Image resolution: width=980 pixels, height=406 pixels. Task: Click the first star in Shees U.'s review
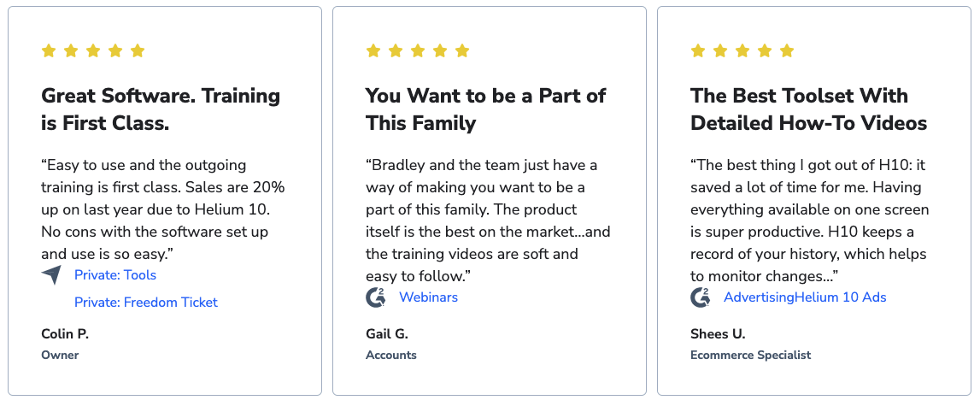pyautogui.click(x=698, y=50)
